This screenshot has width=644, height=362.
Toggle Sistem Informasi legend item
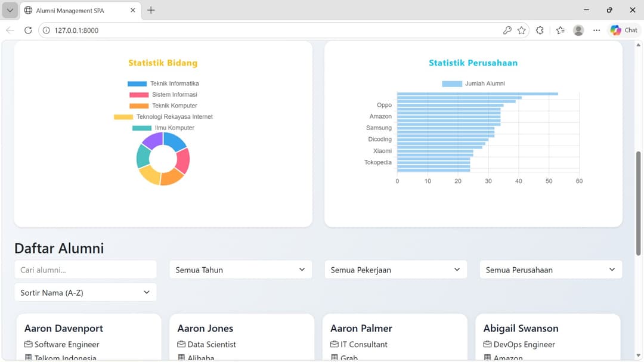tap(163, 94)
